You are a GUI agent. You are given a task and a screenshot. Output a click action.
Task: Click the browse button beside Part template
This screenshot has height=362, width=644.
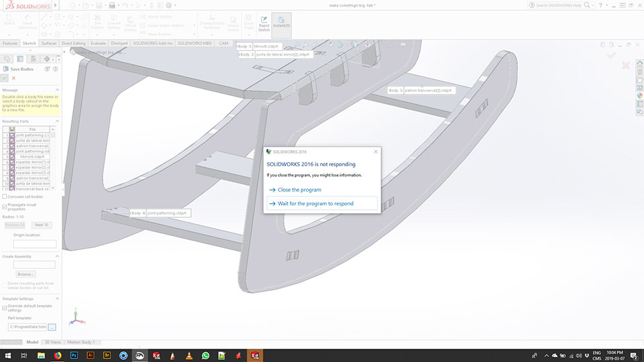click(x=52, y=327)
